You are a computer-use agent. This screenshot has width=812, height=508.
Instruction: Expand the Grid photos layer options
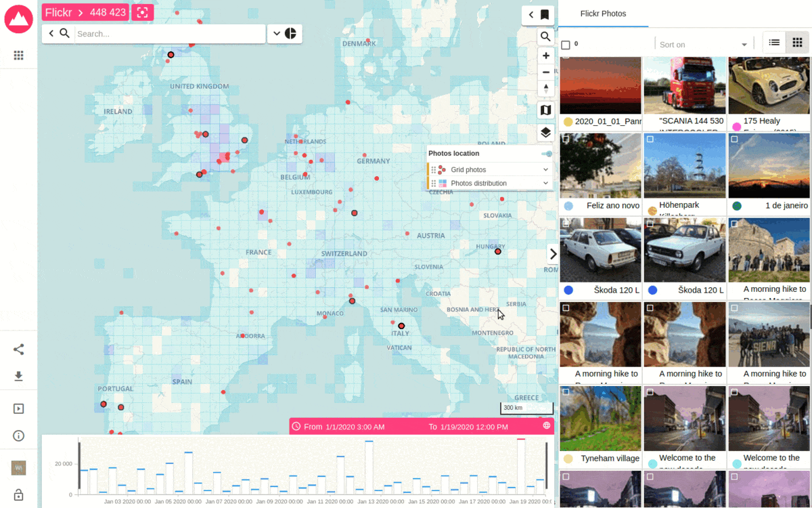[545, 170]
